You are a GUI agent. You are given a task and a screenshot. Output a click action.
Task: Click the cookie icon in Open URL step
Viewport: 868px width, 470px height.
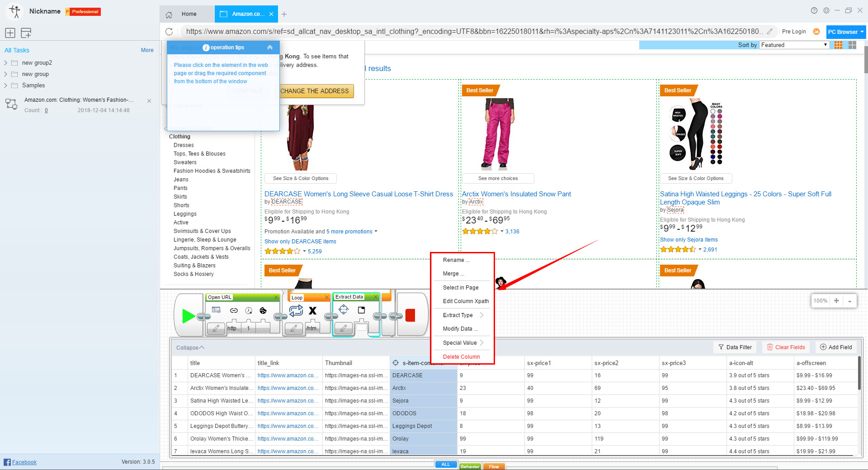(x=263, y=310)
